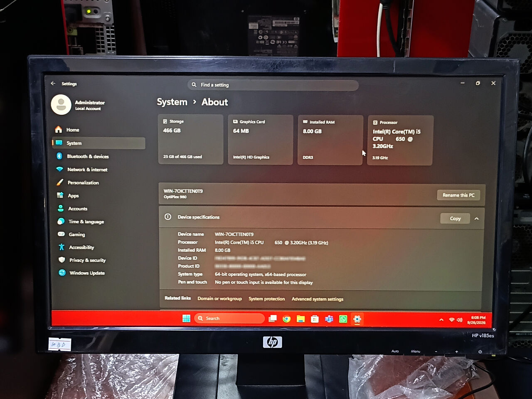The height and width of the screenshot is (399, 532).
Task: Open Domain or workgroup link
Action: point(219,298)
